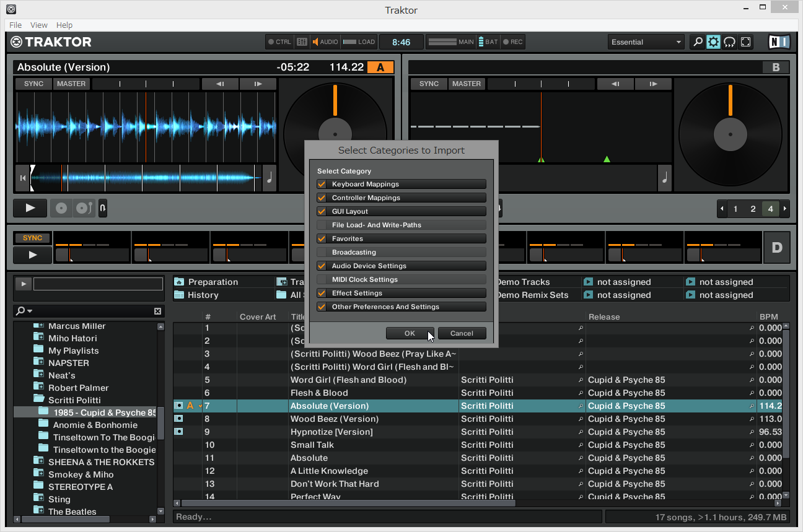The width and height of the screenshot is (803, 532).
Task: Click the Native Instruments NI logo
Action: pyautogui.click(x=779, y=42)
